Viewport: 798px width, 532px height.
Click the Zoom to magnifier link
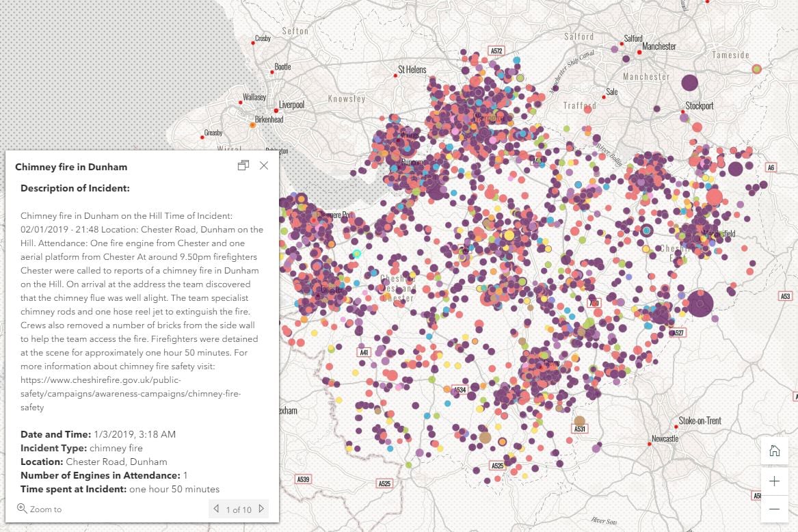coord(39,509)
